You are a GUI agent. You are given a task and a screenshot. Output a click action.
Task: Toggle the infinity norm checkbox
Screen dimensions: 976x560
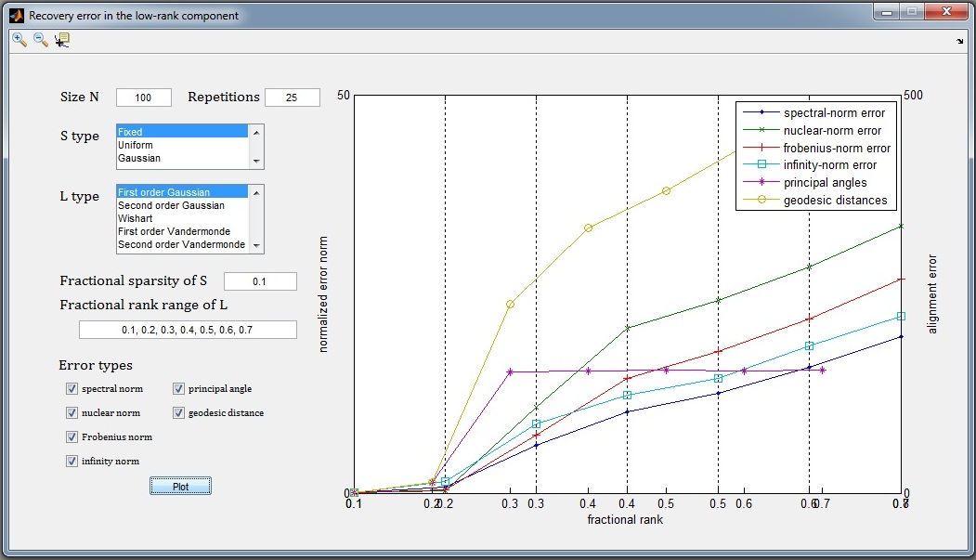click(72, 462)
